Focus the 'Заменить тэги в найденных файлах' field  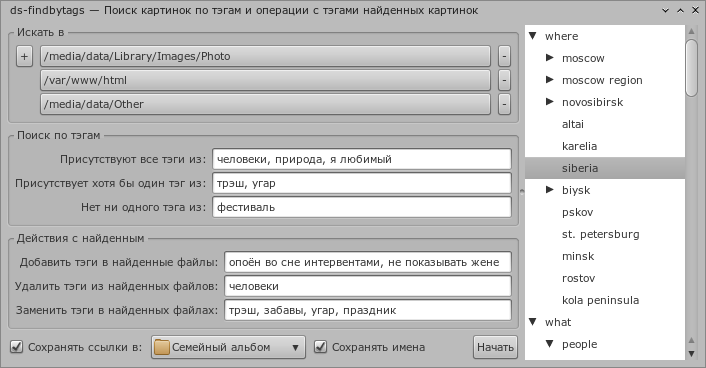click(368, 310)
